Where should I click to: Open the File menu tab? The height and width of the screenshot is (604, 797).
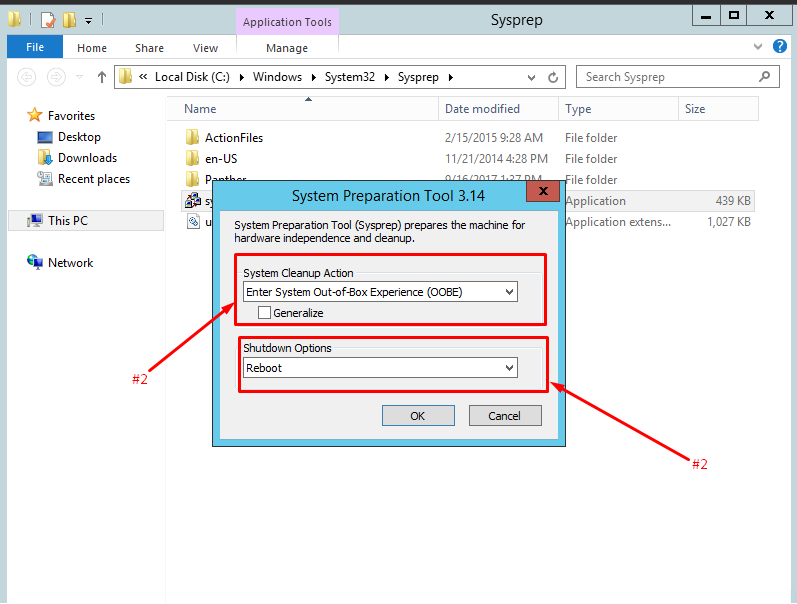(35, 47)
